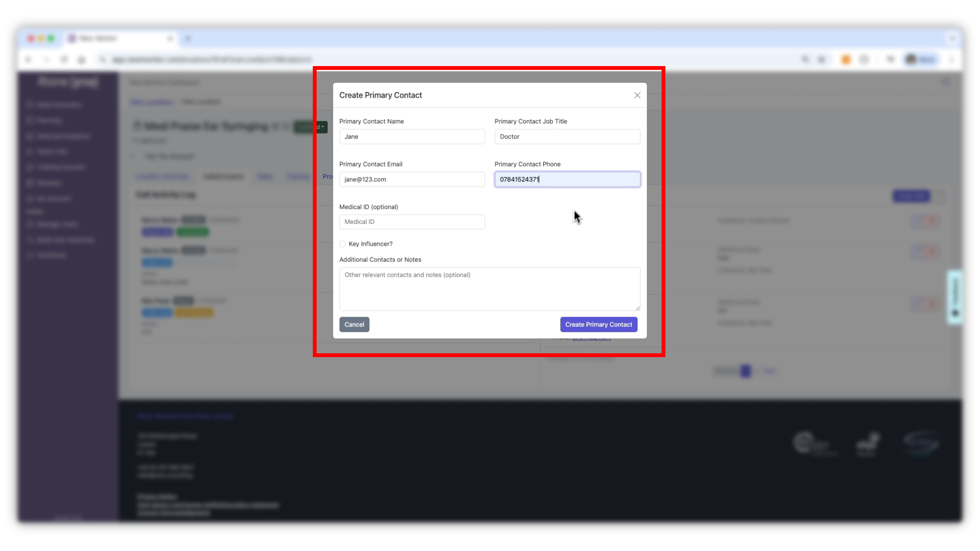Click the Create Primary Contact dialog title

[x=380, y=95]
